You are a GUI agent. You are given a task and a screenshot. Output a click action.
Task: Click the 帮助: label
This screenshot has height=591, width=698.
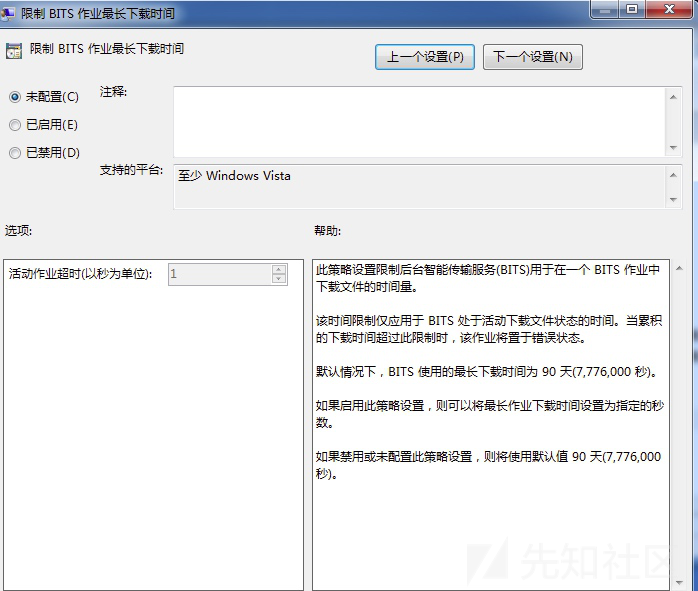tap(328, 231)
